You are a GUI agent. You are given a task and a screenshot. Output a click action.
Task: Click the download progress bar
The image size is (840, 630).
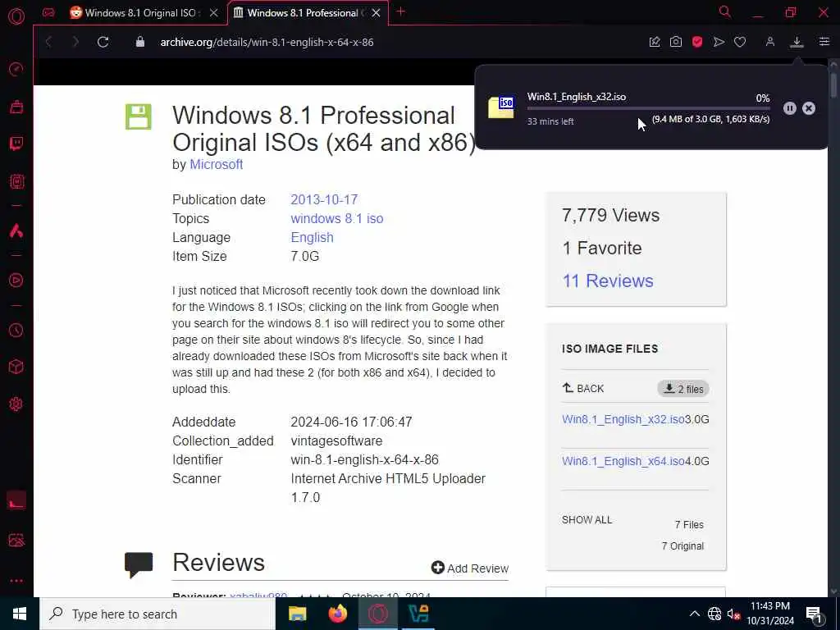pos(648,109)
